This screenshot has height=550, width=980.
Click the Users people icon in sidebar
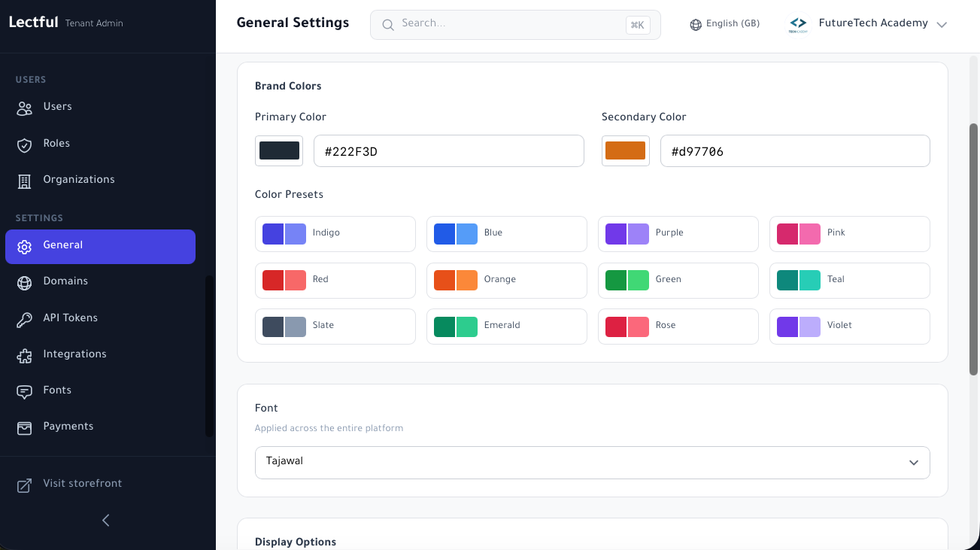25,108
